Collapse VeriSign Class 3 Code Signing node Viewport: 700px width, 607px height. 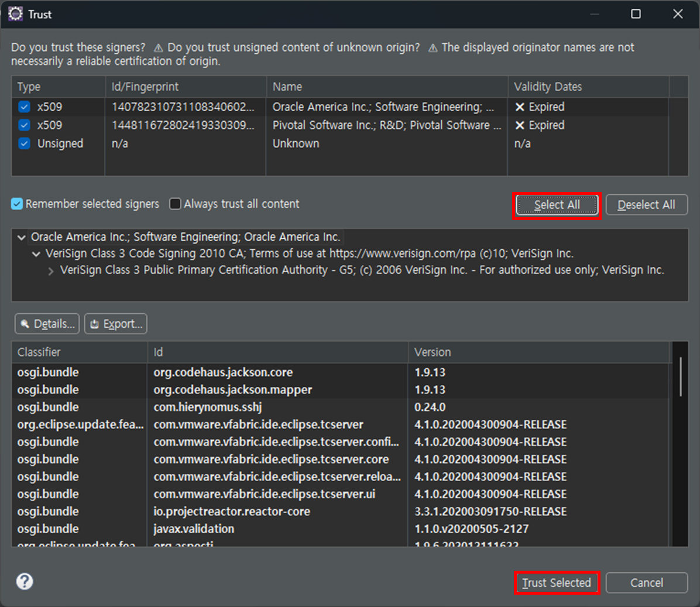point(36,254)
